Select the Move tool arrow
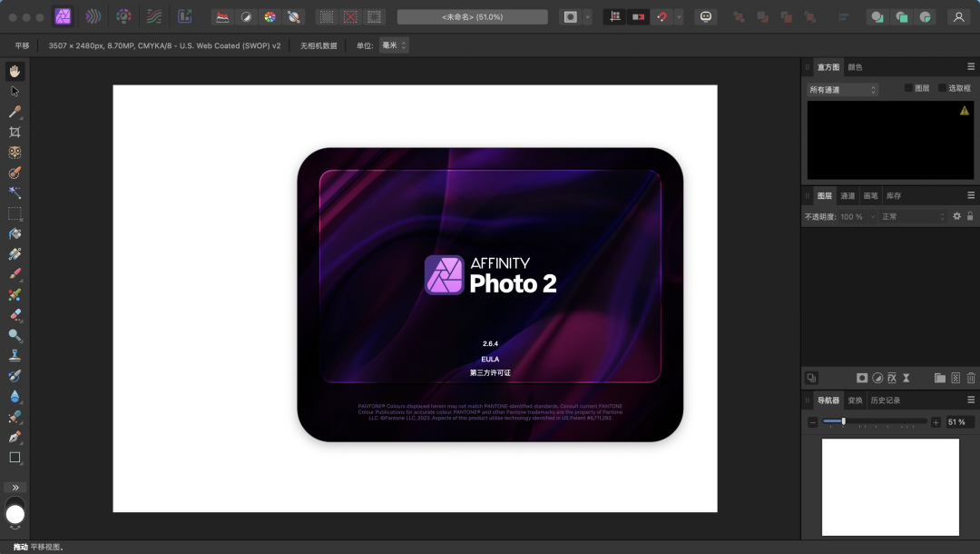Screen dimensions: 980x554 15,91
